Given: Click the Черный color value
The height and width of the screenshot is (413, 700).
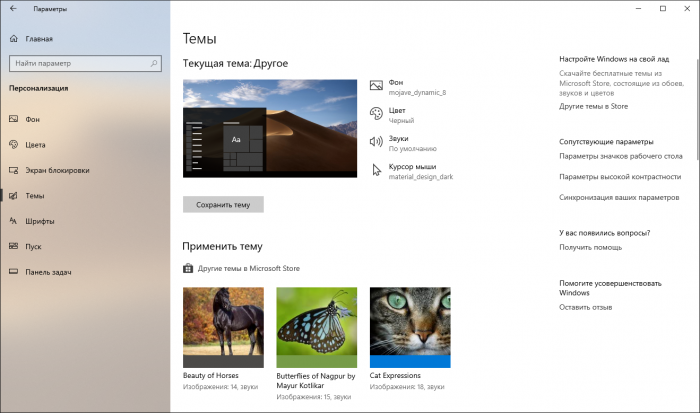Looking at the screenshot, I should [401, 121].
